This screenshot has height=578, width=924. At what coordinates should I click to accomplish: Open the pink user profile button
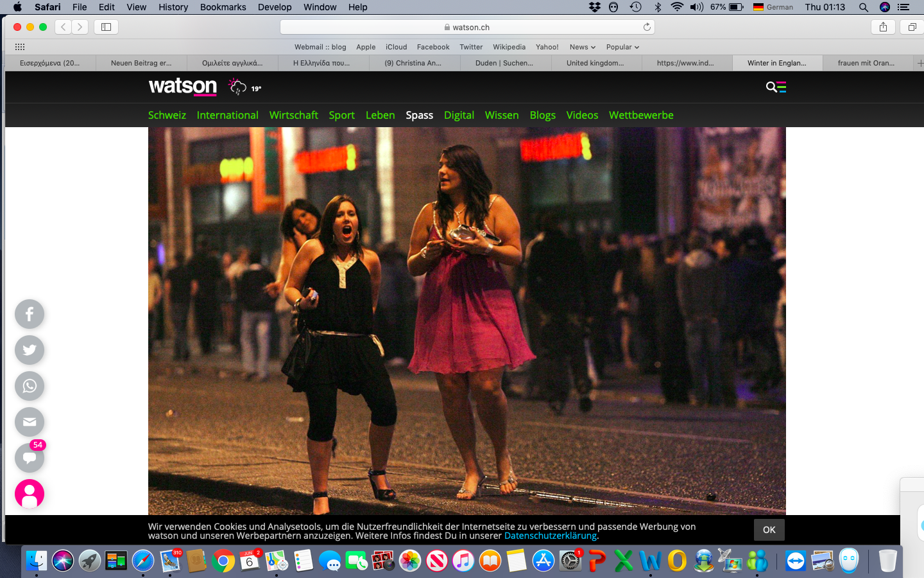pyautogui.click(x=30, y=494)
